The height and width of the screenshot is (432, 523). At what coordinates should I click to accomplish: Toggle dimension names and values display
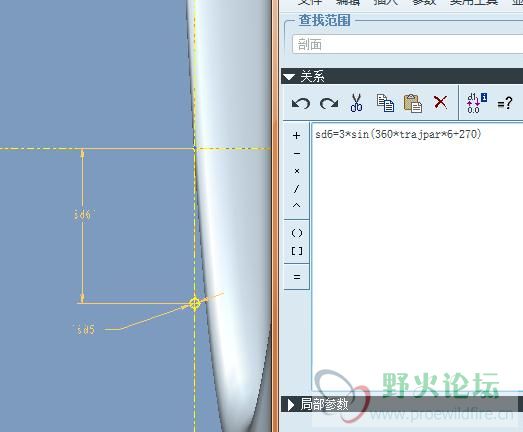point(476,103)
